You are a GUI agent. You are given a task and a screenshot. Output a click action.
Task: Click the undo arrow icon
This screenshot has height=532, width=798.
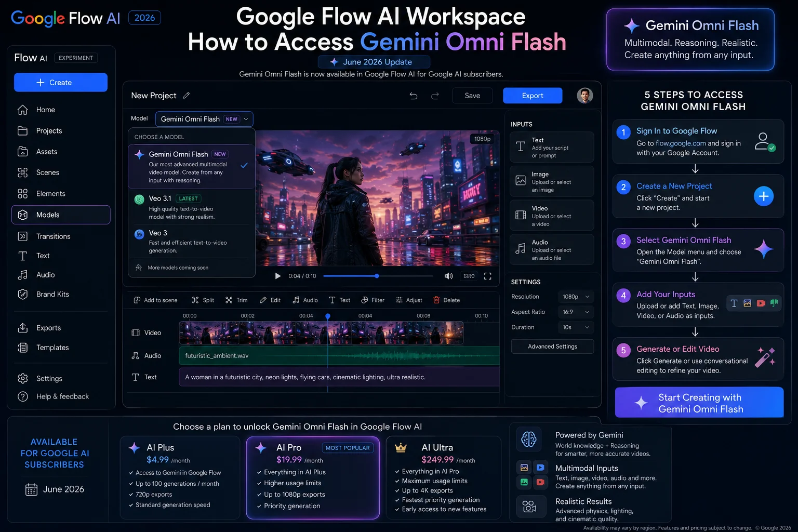[414, 96]
